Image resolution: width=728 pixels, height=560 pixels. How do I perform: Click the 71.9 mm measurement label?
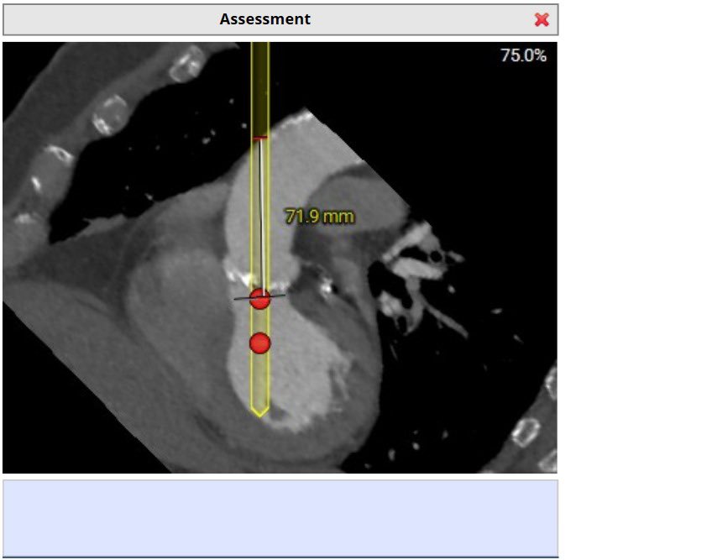319,217
